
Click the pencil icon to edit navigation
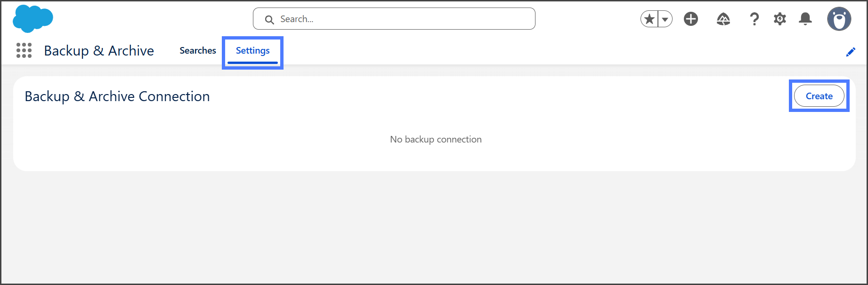[x=851, y=52]
